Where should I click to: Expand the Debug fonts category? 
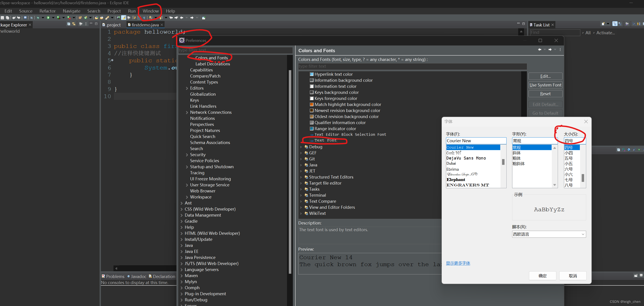(301, 147)
